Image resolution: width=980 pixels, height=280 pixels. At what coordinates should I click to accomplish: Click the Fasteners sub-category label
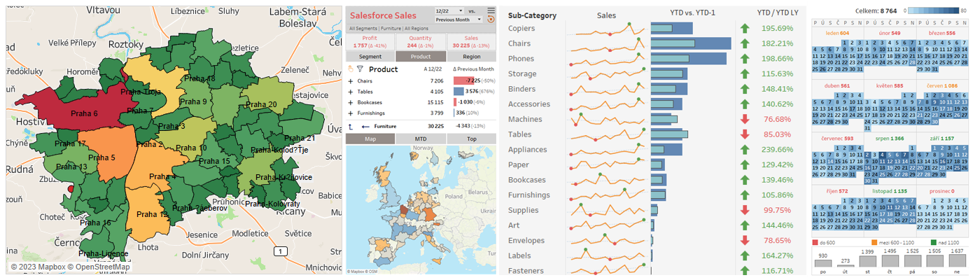click(526, 271)
